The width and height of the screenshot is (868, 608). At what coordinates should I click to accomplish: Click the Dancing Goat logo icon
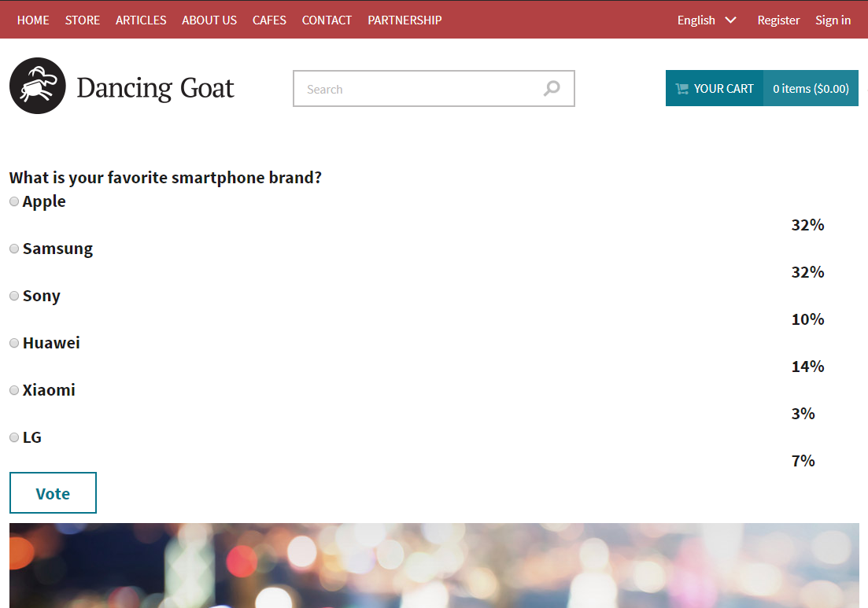[38, 86]
